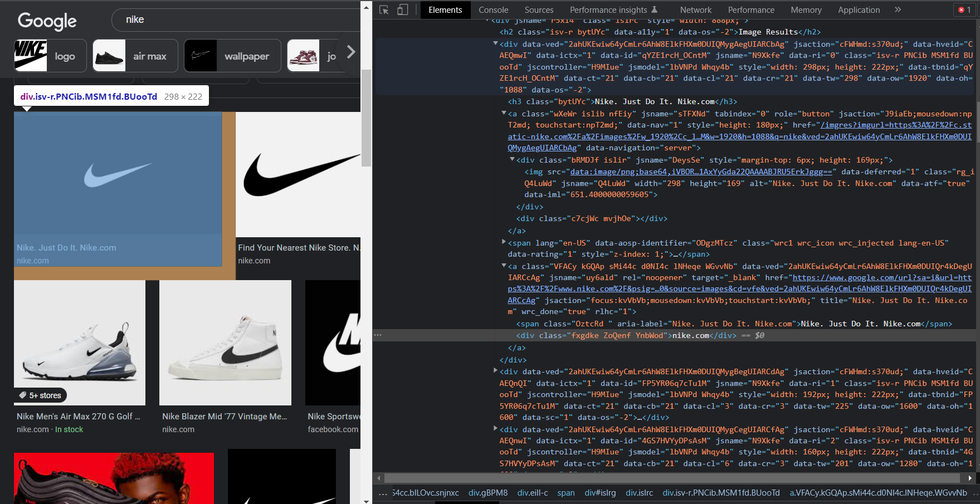Image resolution: width=980 pixels, height=504 pixels.
Task: Expand the second data-ved div node with data-ri 1
Action: coord(495,370)
